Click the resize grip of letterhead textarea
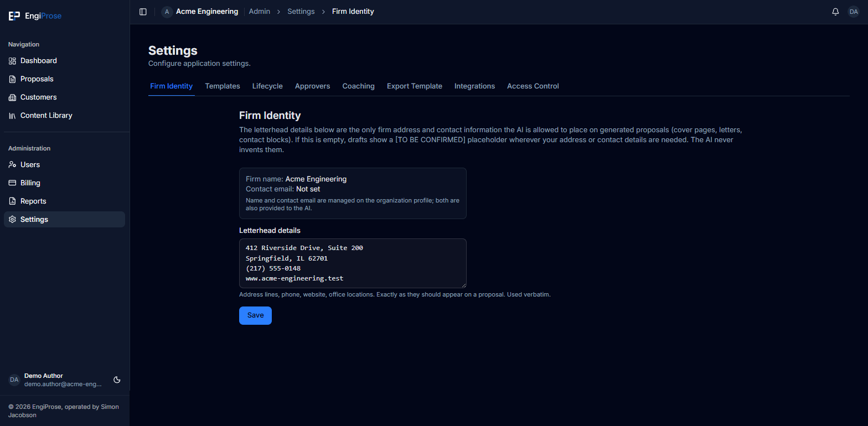The height and width of the screenshot is (426, 868). (463, 285)
